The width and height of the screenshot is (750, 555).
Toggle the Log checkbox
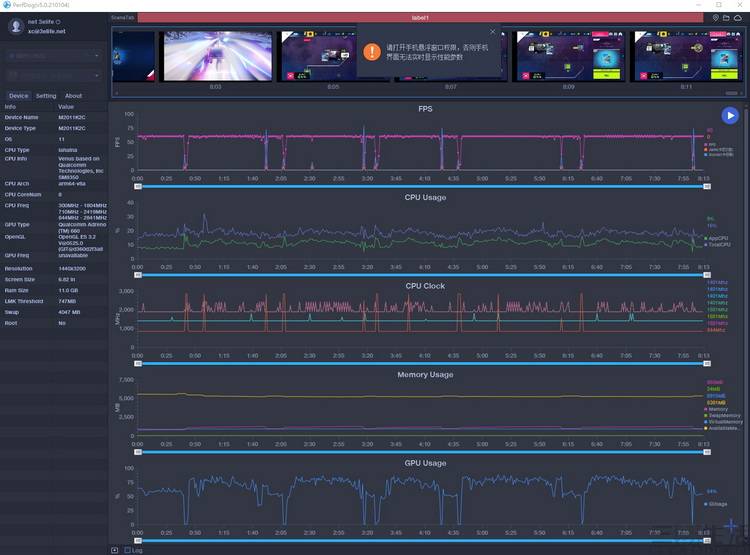[127, 550]
